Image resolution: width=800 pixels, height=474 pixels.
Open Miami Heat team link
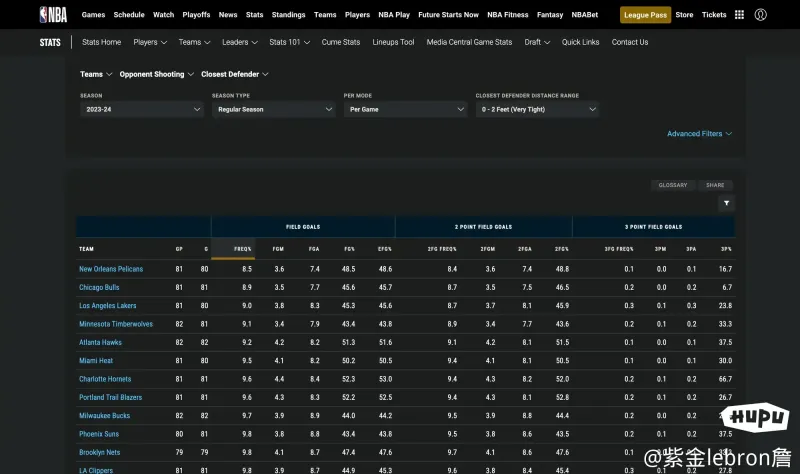96,361
